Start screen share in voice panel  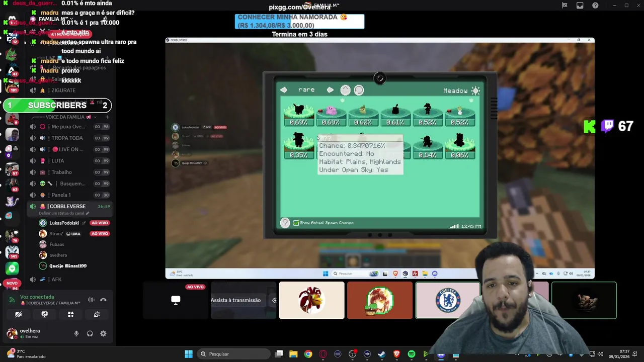(x=44, y=314)
